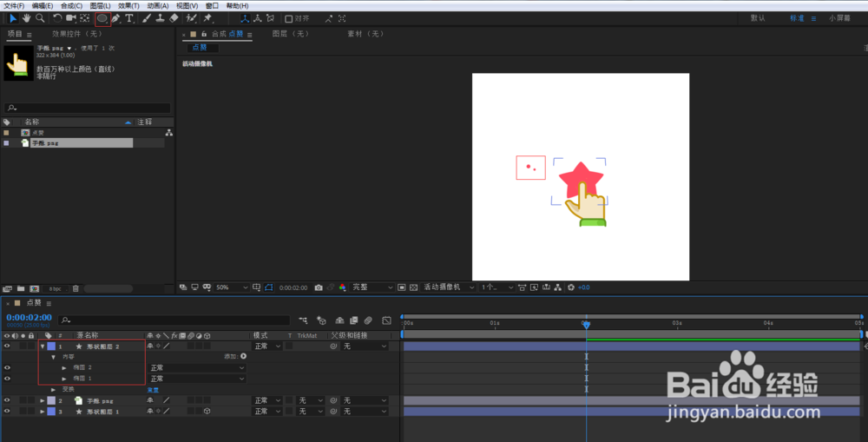The image size is (868, 442).
Task: Expand the 变换 transform group
Action: click(53, 390)
